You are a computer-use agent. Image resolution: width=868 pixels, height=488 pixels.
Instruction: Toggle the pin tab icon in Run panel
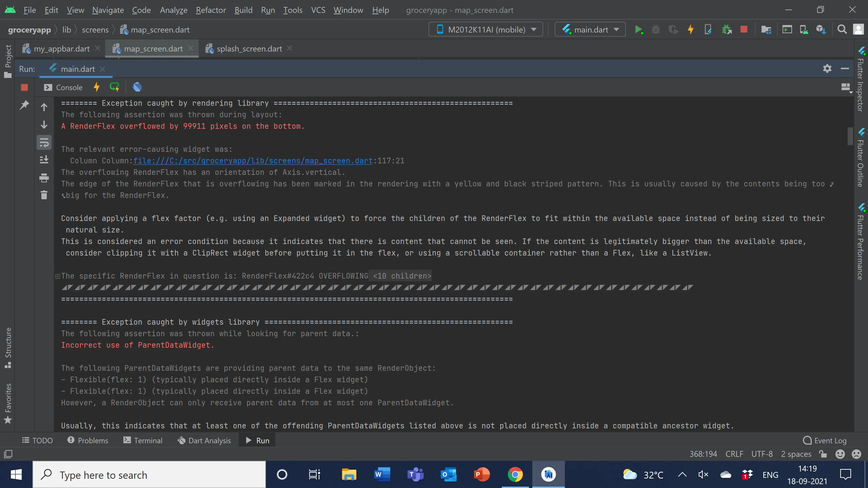[24, 105]
